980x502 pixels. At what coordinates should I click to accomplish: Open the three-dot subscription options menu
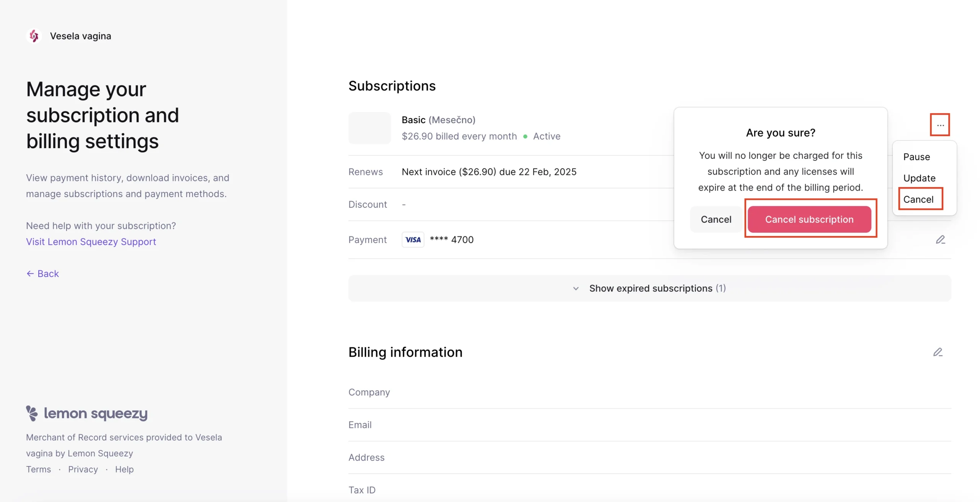(x=940, y=125)
